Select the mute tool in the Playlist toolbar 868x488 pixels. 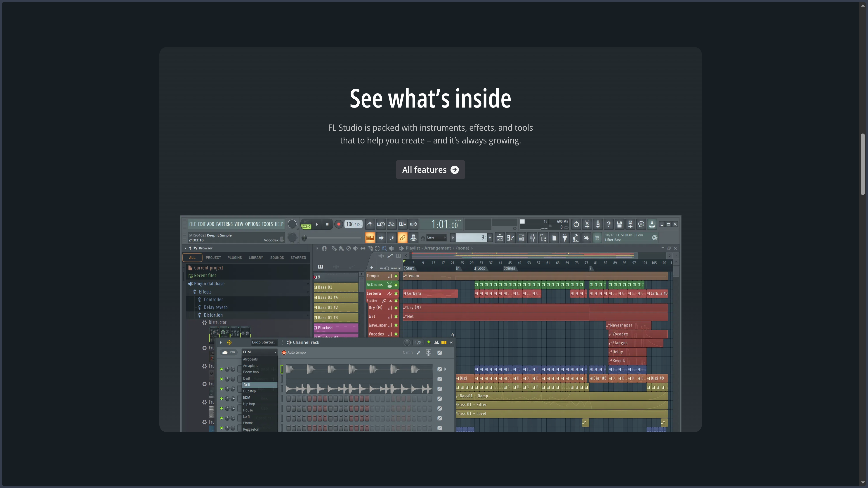(356, 249)
